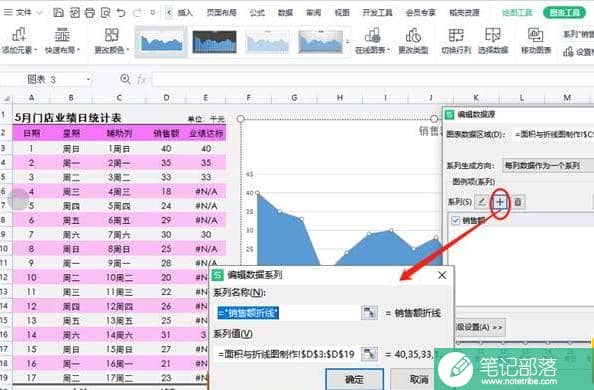
Task: Apply the first light chart style thumbnail
Action: coord(161,42)
